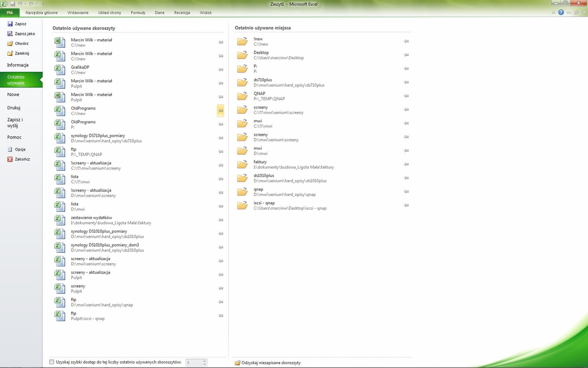Click Odzyskaj niezapisane skoroszyty link

[x=271, y=363]
